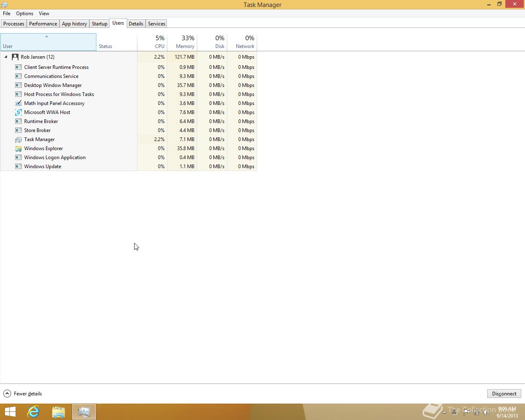Image resolution: width=525 pixels, height=420 pixels.
Task: Switch to the Startup tab
Action: pyautogui.click(x=100, y=24)
